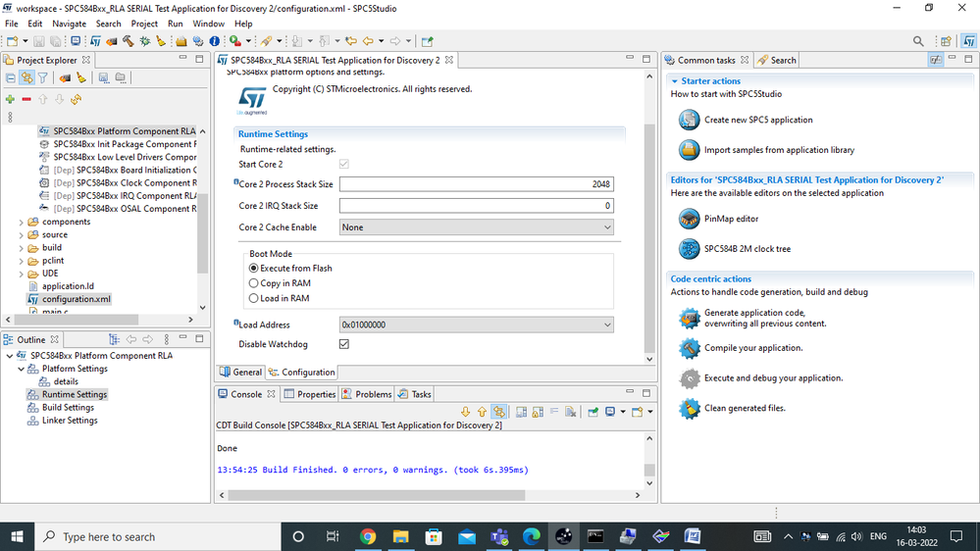Toggle the Start Core 2 checkbox
The height and width of the screenshot is (551, 980).
pyautogui.click(x=343, y=164)
